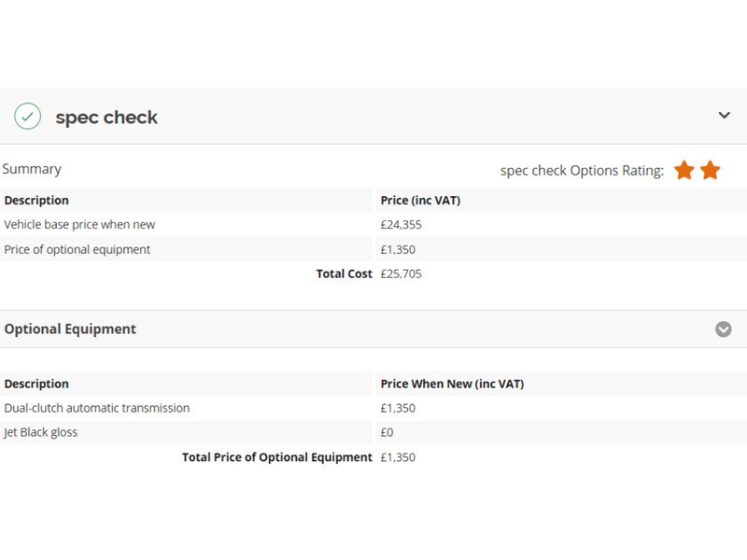Click the Price When New column header
747x560 pixels.
pos(452,384)
